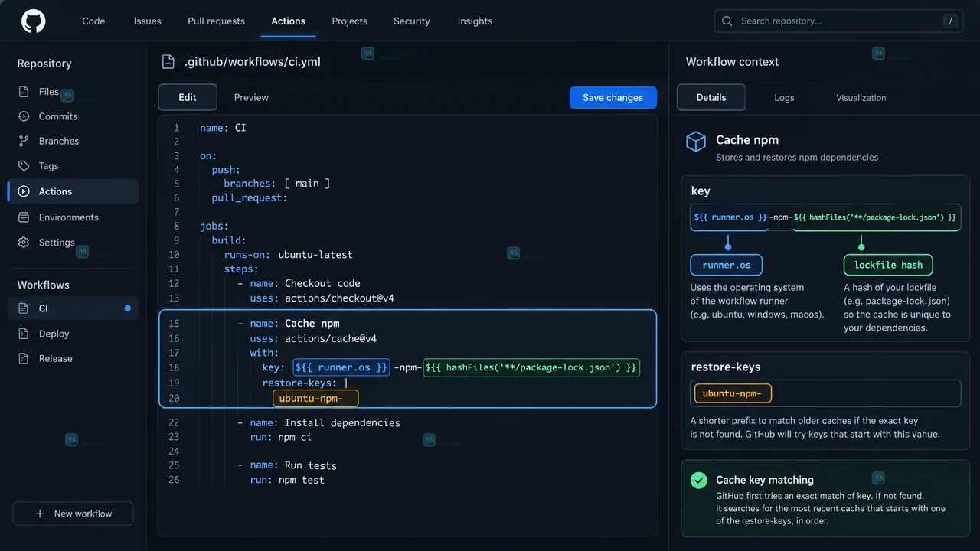Image resolution: width=980 pixels, height=551 pixels.
Task: Open Environments in the sidebar
Action: pos(69,217)
